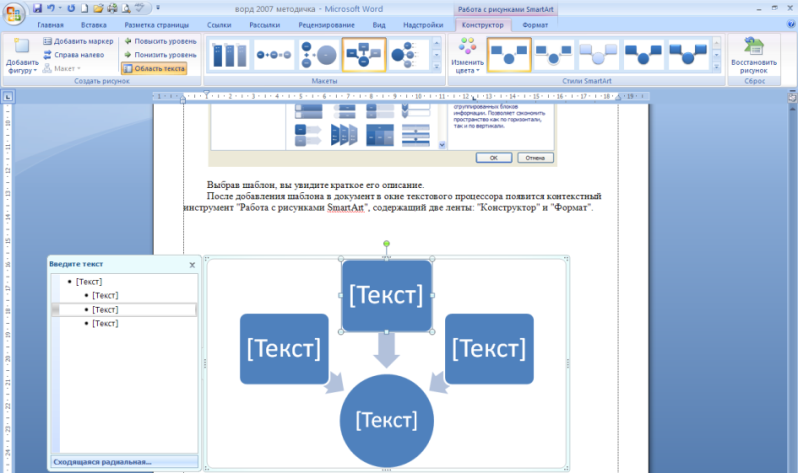Screen dimensions: 798x473
Task: Open print preview from Quick Access toolbar
Action: coord(126,8)
